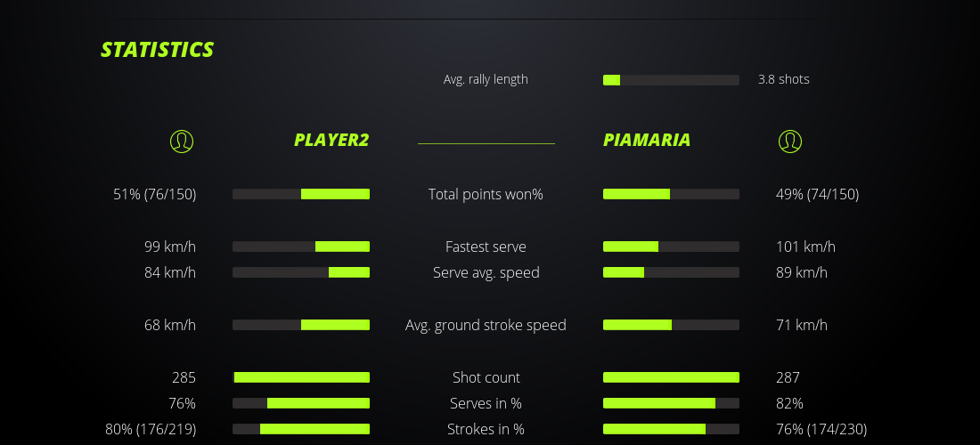Click PIAMARIA's Serves in % bar
The image size is (980, 445).
point(671,403)
